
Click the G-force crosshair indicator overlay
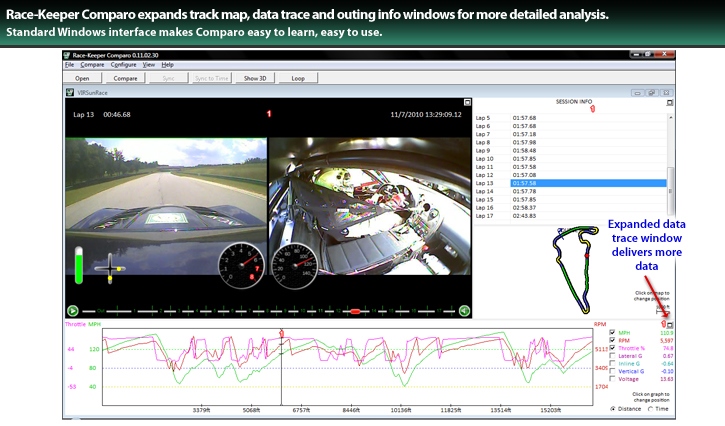(109, 268)
